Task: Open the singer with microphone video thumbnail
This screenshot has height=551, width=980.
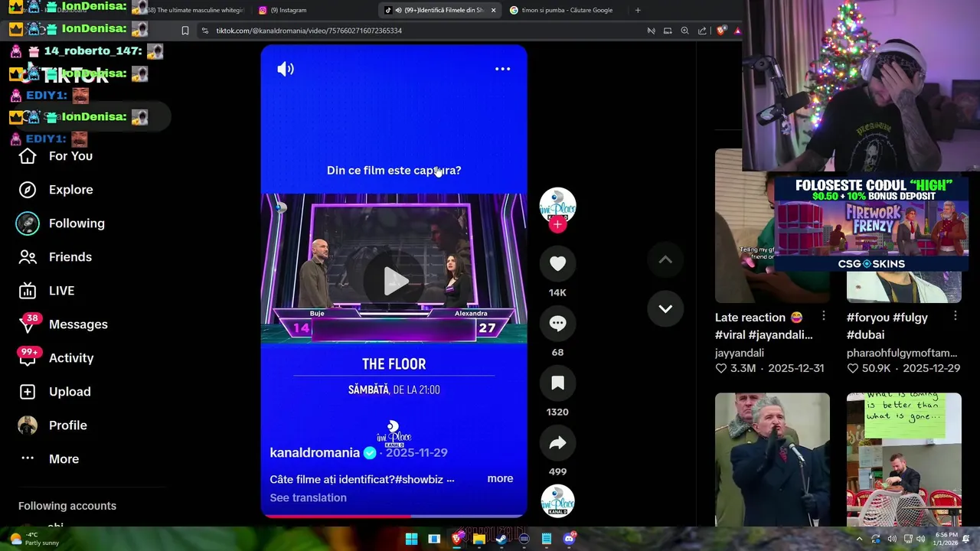Action: (773, 459)
